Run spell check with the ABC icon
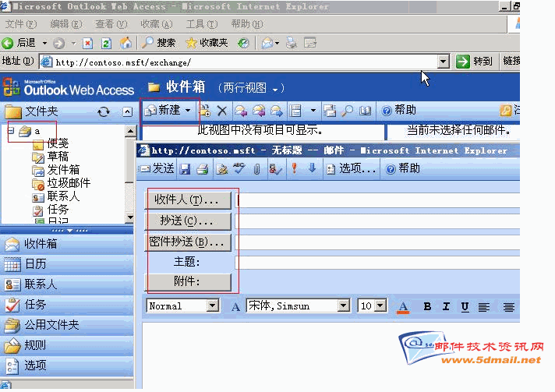 (x=239, y=168)
